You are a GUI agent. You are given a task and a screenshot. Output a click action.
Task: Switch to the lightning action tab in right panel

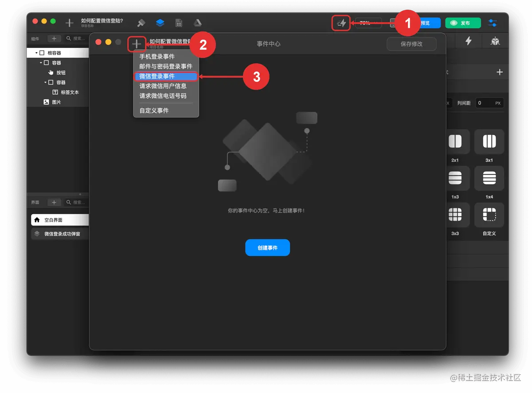[468, 41]
